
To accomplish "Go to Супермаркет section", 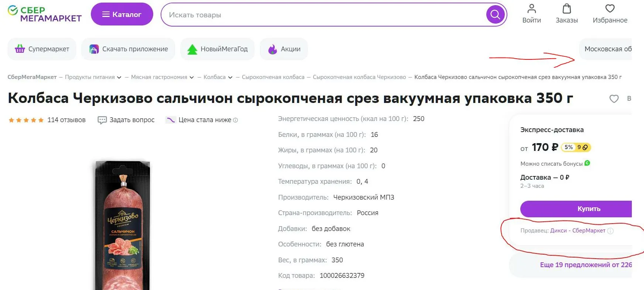I will [42, 49].
